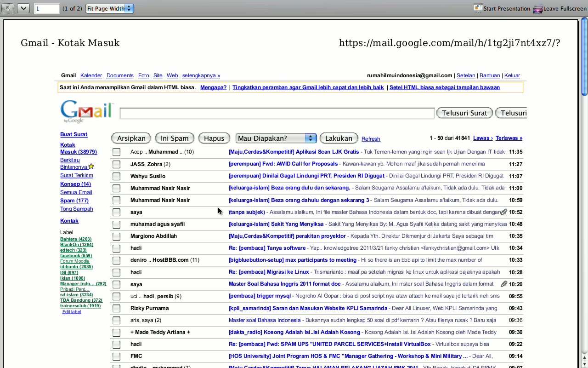Select checkbox for deniro .. HostBBB.com email
Screen dimensions: 588x368
tap(116, 260)
